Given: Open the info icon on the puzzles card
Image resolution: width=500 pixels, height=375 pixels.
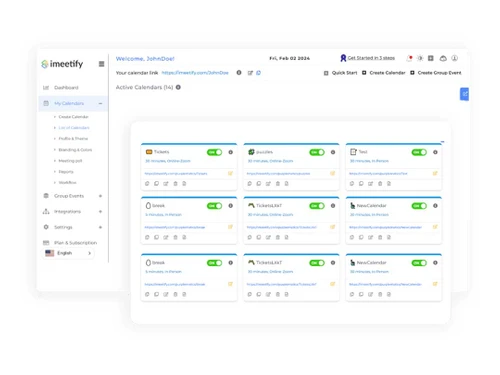Looking at the screenshot, I should click(333, 152).
